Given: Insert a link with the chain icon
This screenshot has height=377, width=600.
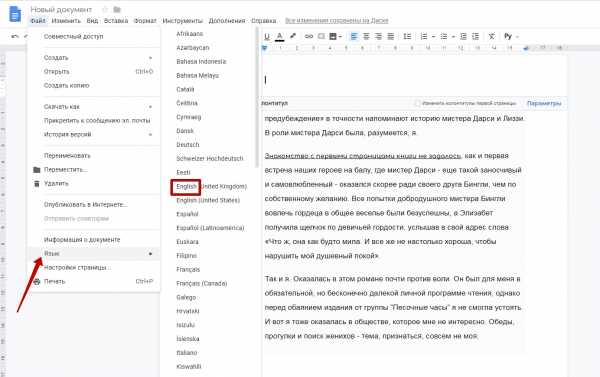Looking at the screenshot, I should click(x=309, y=36).
